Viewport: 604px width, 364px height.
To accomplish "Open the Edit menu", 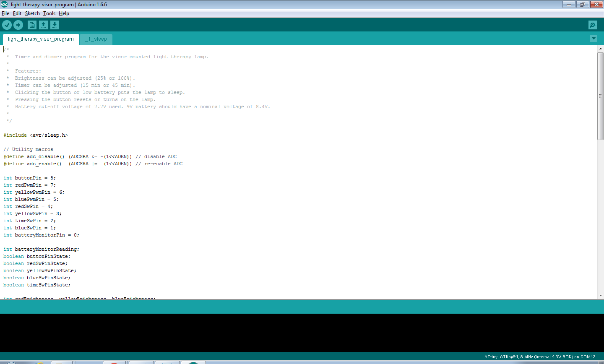I will pyautogui.click(x=17, y=13).
